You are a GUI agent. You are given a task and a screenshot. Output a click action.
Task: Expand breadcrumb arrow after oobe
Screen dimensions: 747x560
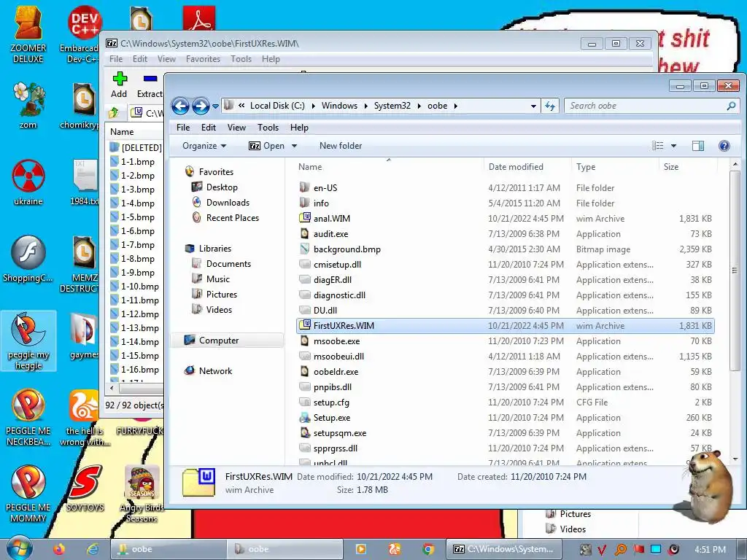pyautogui.click(x=455, y=106)
